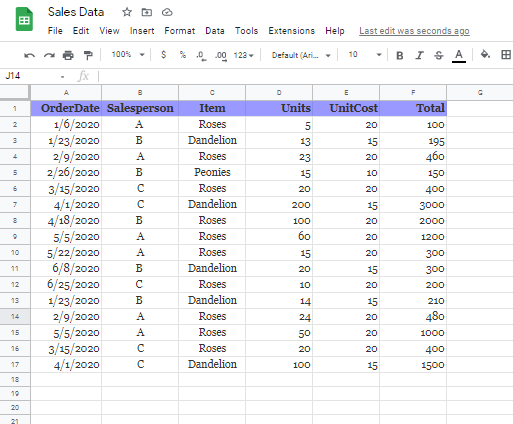
Task: Click the 1500 total cell
Action: tap(413, 364)
